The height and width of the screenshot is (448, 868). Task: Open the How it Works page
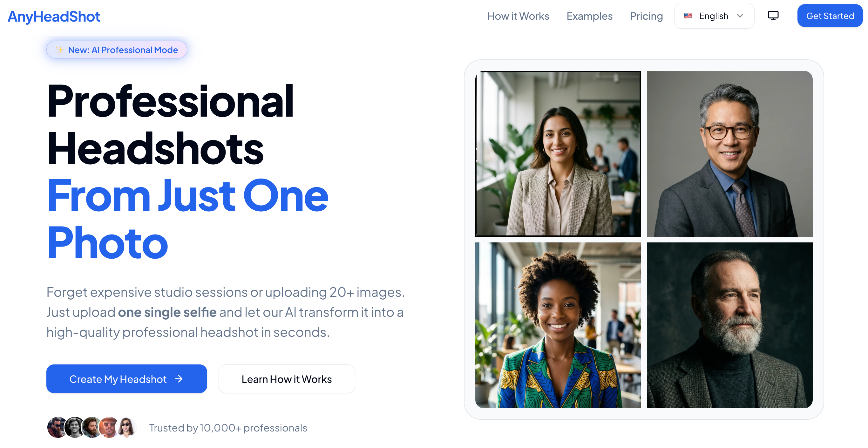tap(518, 16)
